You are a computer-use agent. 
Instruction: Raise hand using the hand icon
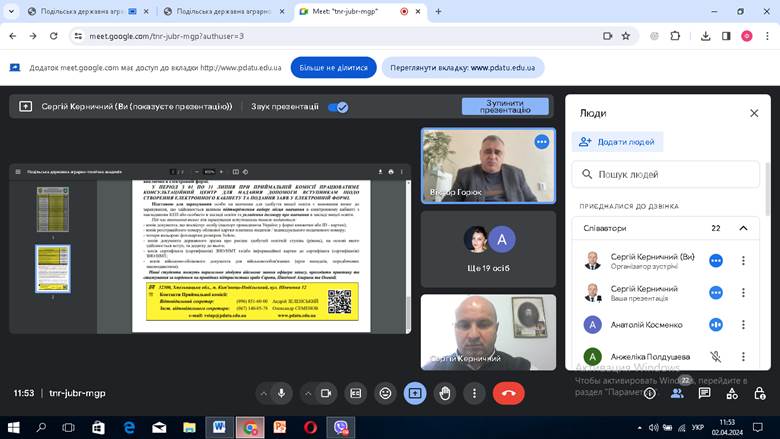tap(444, 393)
